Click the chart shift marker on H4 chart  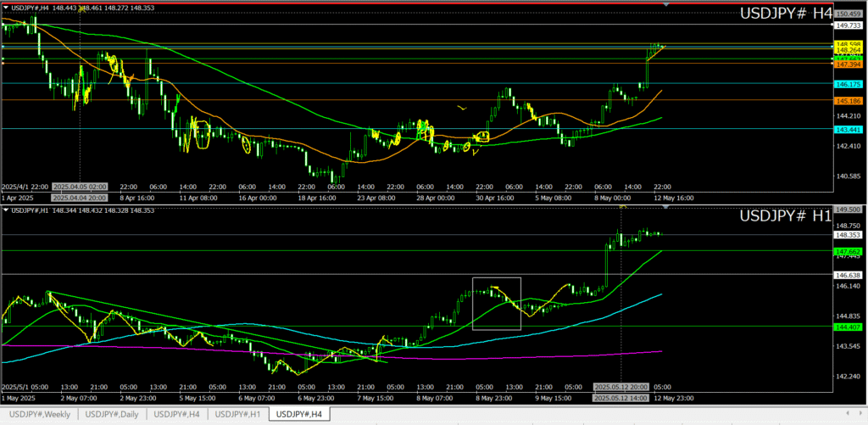pos(666,4)
